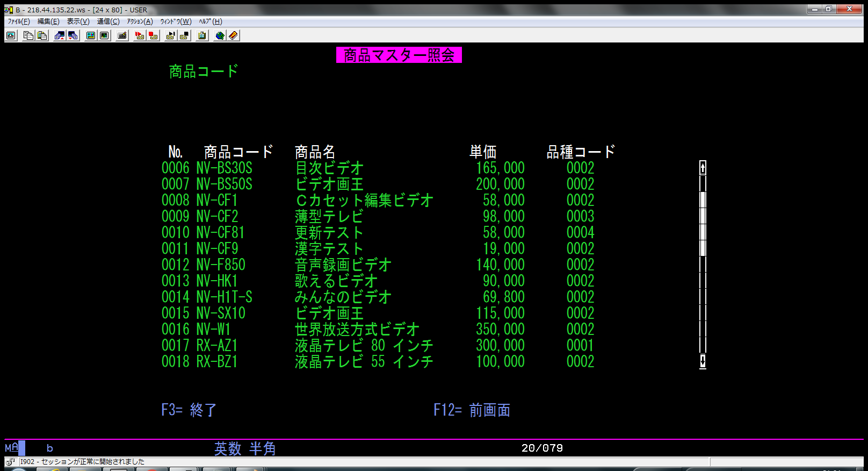Open the ファイル(F) menu

pos(19,22)
